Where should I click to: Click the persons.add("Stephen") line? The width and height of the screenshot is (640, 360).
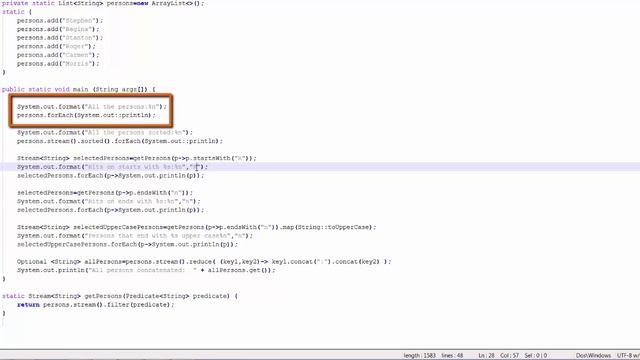[x=60, y=20]
